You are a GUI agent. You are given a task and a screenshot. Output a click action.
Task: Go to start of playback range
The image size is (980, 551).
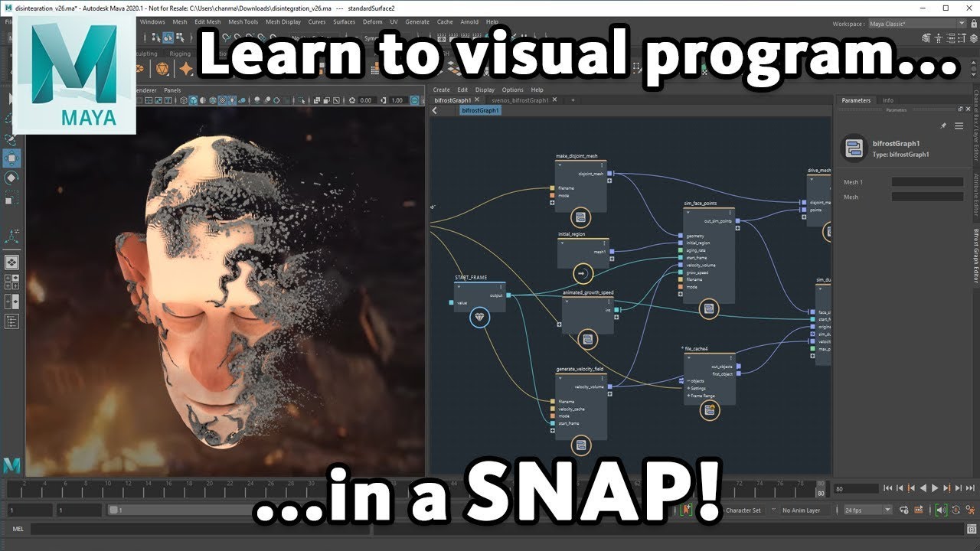click(888, 488)
